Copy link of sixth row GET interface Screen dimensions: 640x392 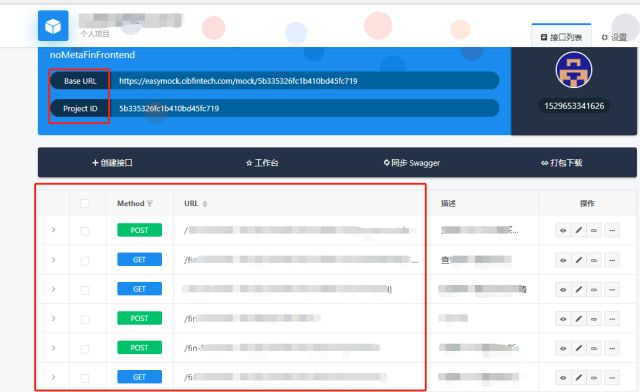[594, 378]
